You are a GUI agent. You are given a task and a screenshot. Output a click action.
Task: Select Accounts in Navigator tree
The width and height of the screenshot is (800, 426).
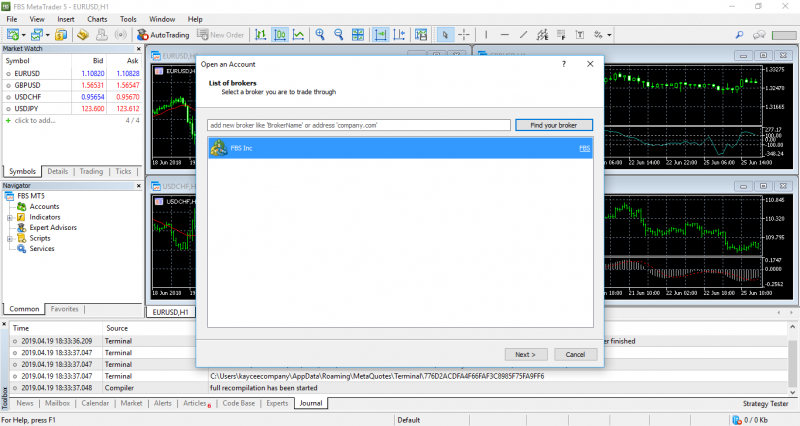[44, 207]
